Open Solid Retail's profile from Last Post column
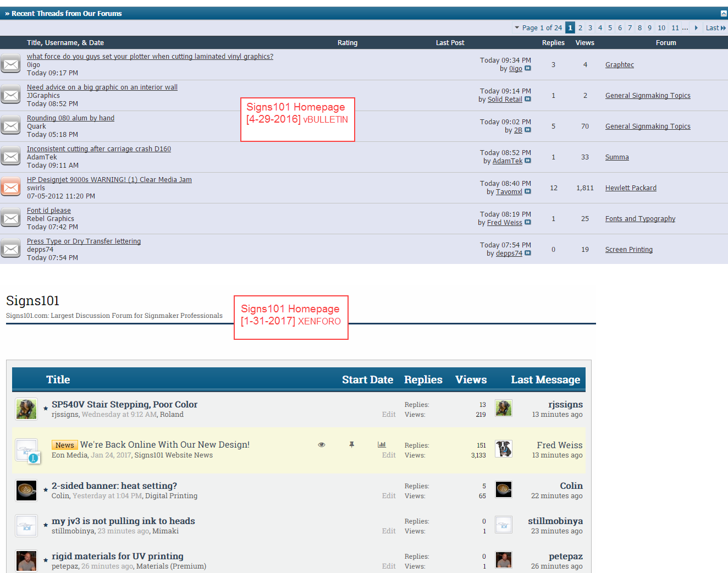The height and width of the screenshot is (573, 728). point(505,99)
